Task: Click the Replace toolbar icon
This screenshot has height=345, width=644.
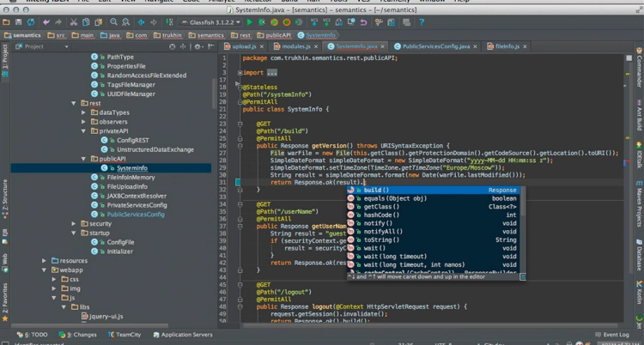Action: tap(126, 22)
